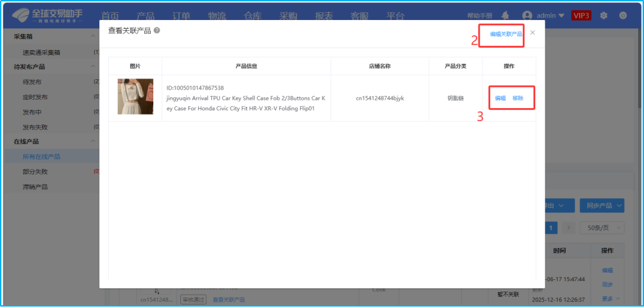Viewport: 644px width, 307px height.
Task: Select 发布中 in sidebar
Action: pyautogui.click(x=32, y=112)
